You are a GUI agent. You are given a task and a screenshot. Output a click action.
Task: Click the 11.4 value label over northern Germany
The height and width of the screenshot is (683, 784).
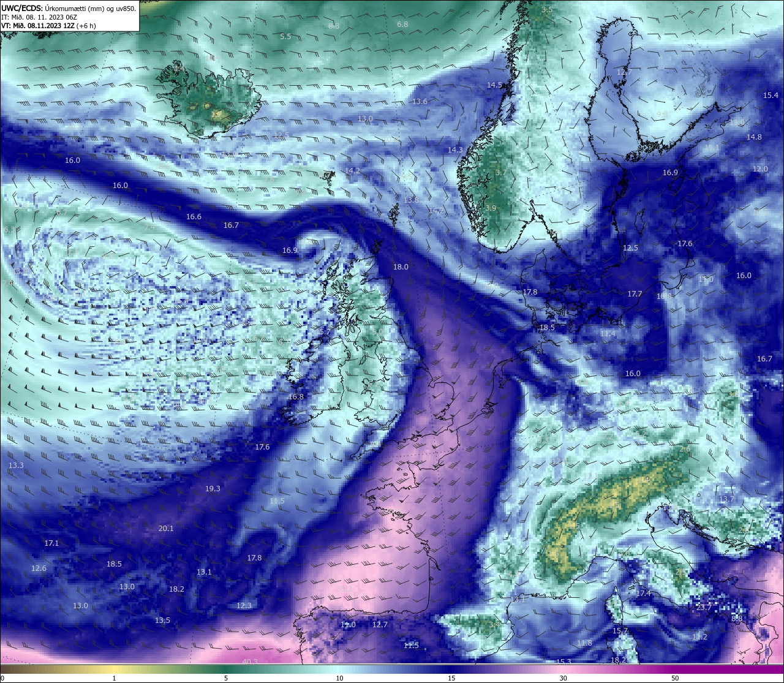(608, 334)
